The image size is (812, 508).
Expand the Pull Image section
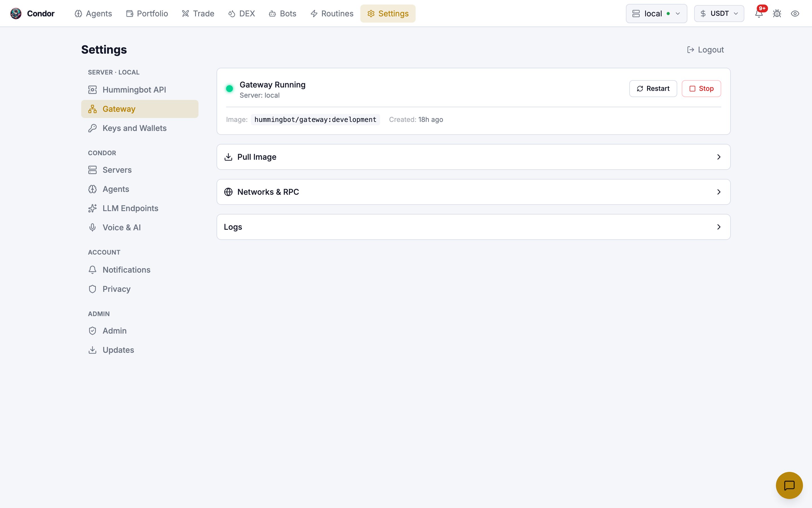click(x=473, y=157)
